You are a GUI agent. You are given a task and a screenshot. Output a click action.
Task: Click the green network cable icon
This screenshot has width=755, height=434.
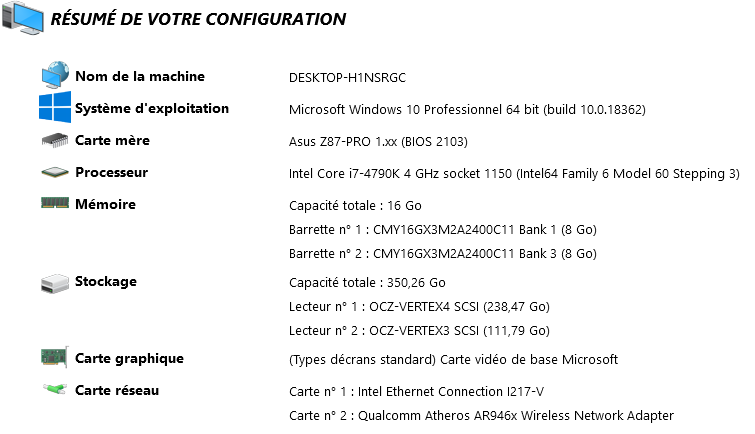[54, 389]
